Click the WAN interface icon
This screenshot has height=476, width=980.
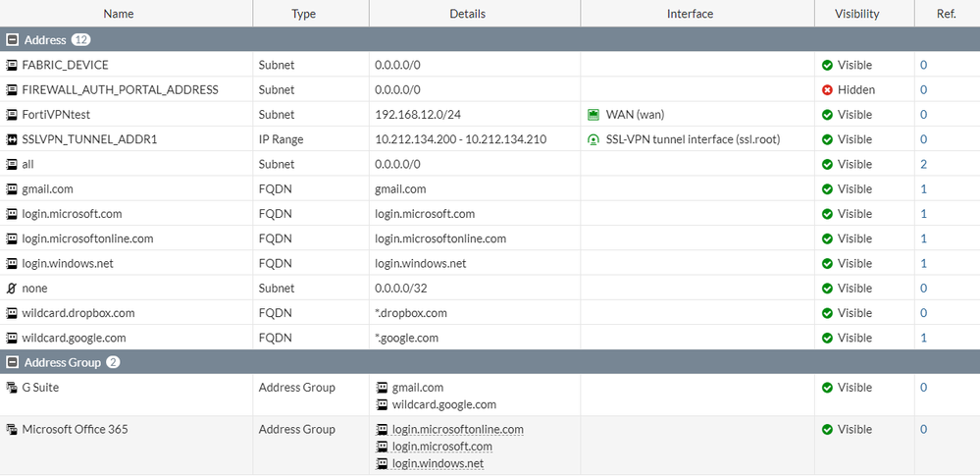(593, 115)
